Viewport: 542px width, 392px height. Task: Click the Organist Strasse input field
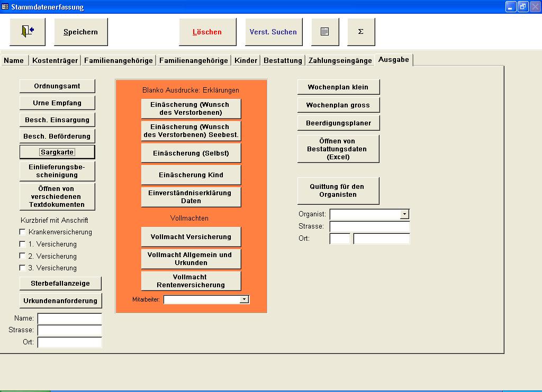[369, 226]
